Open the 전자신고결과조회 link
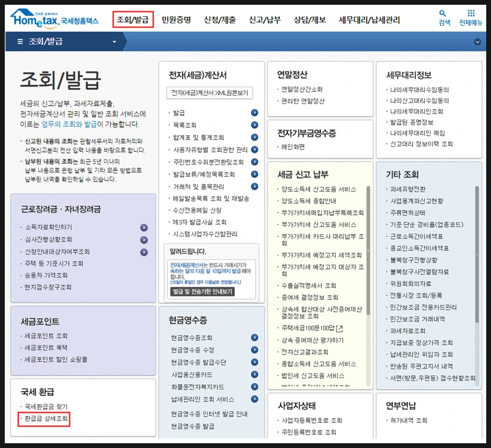The width and height of the screenshot is (491, 448). (x=305, y=352)
